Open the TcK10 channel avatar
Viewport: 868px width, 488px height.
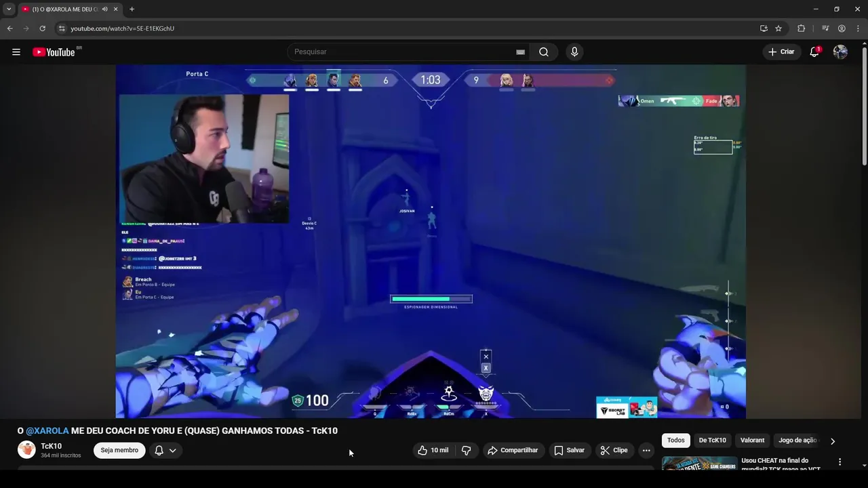(26, 449)
